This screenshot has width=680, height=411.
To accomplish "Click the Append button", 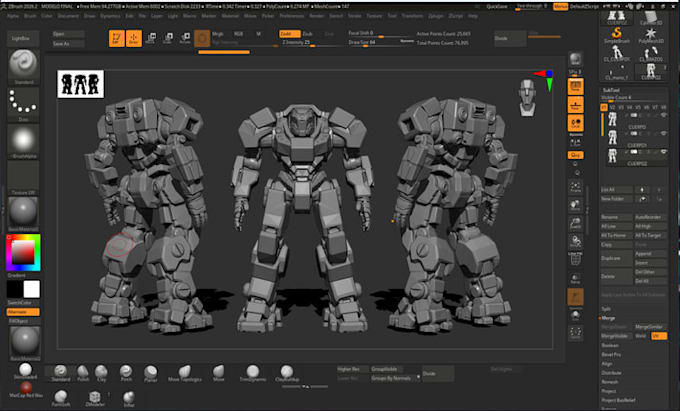I will coord(651,254).
